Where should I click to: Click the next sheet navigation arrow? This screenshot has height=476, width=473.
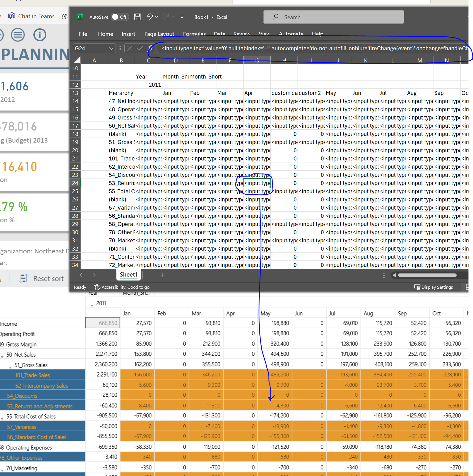coord(94,275)
